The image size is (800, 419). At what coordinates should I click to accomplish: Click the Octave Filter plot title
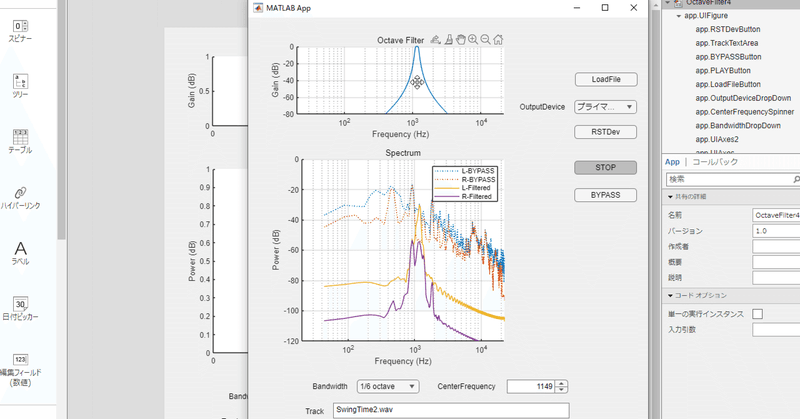pyautogui.click(x=401, y=40)
